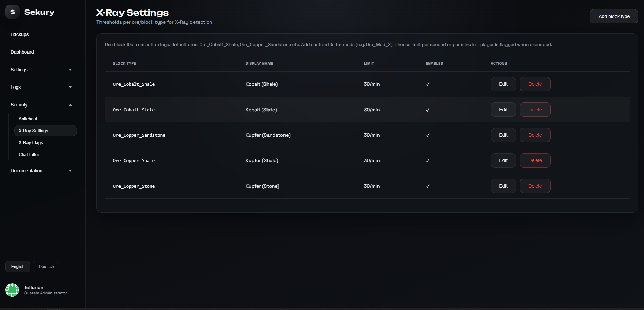Click the enabled checkmark for Ore_Copper_Stone

pos(428,186)
